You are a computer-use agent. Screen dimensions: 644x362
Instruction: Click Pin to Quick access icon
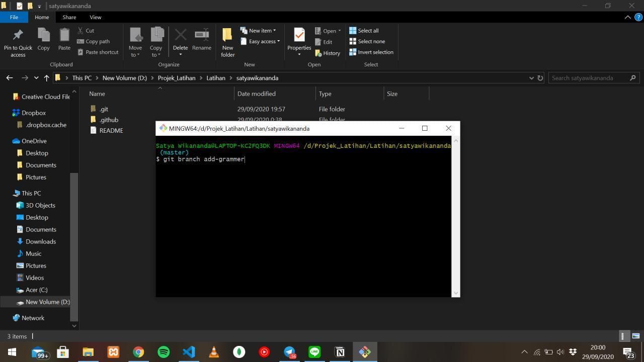(x=18, y=35)
